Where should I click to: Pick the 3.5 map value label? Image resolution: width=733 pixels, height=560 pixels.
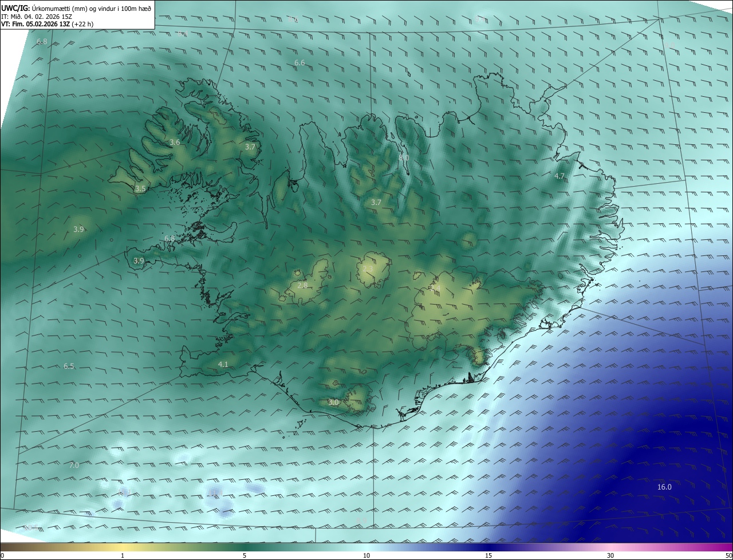pyautogui.click(x=140, y=188)
